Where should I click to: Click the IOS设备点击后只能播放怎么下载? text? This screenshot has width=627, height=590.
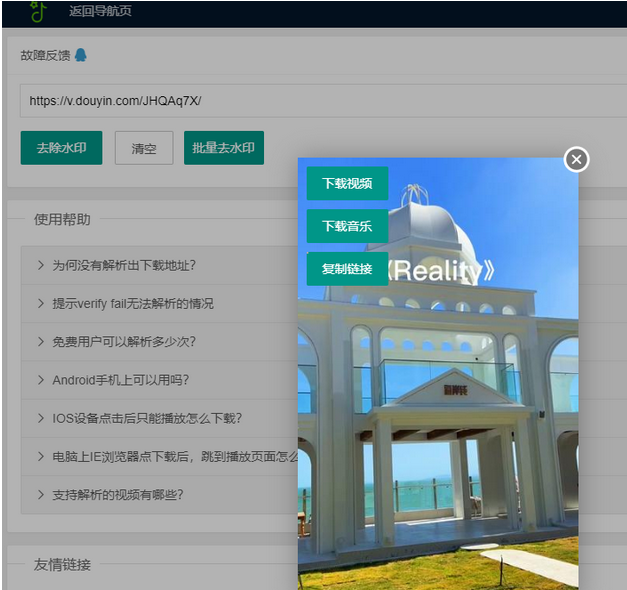147,418
